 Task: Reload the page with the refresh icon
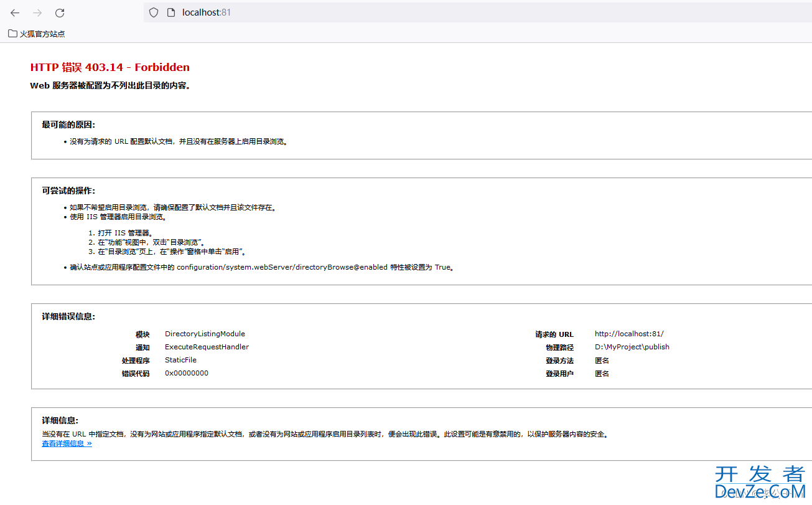[60, 12]
